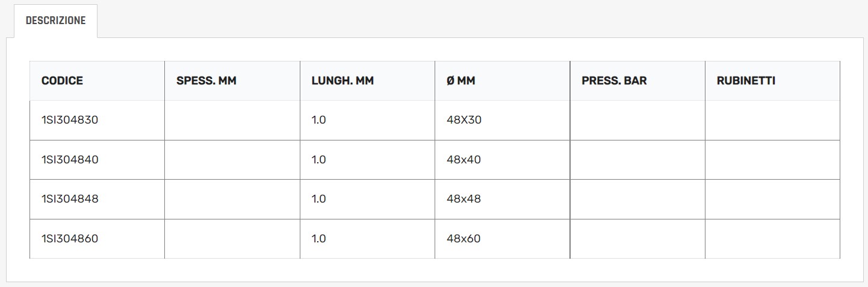Click the LUNGH. MM column header
868x287 pixels.
click(x=343, y=81)
